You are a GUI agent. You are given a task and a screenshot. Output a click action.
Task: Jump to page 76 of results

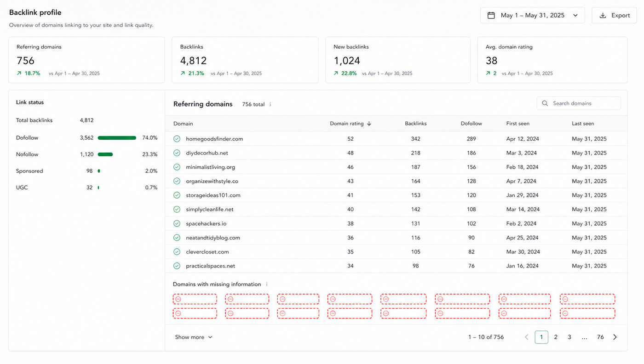[600, 337]
